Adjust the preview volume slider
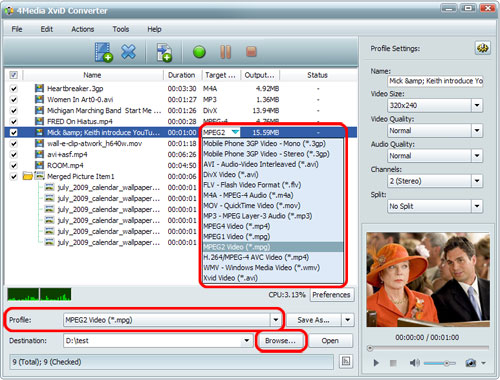Screen dimensions: 500x380 click(440, 363)
